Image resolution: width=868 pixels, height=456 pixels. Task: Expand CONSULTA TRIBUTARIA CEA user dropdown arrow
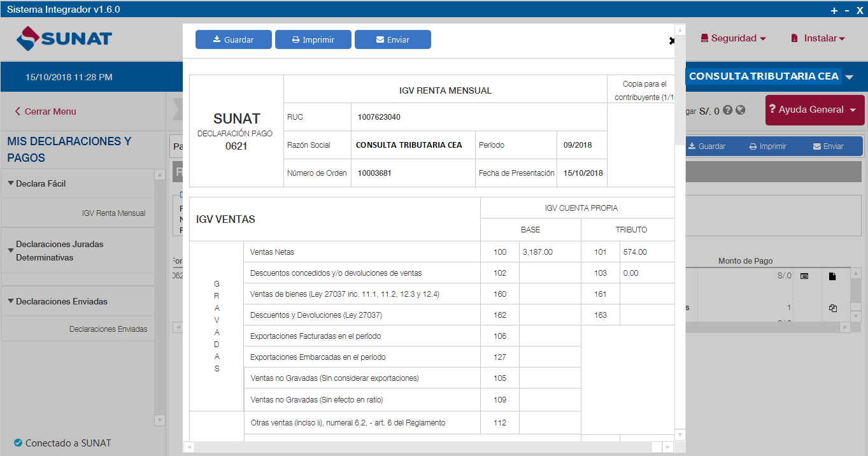coord(849,77)
